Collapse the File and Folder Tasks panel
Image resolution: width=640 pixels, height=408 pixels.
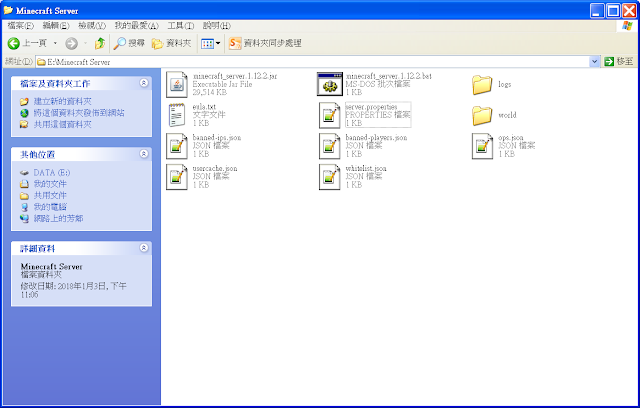(144, 83)
